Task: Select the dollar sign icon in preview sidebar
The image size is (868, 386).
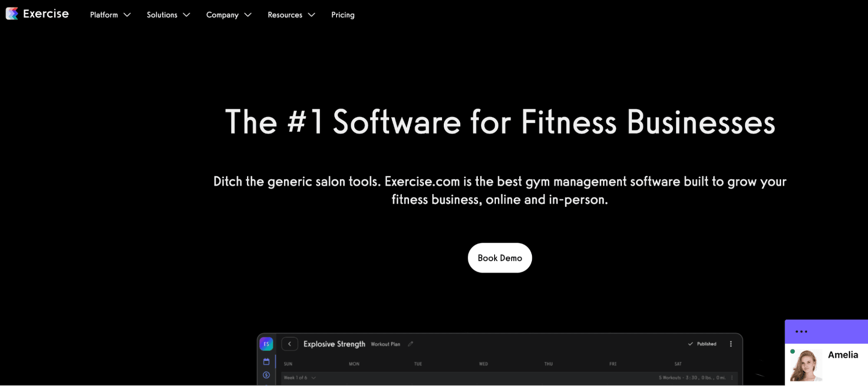Action: pyautogui.click(x=266, y=375)
